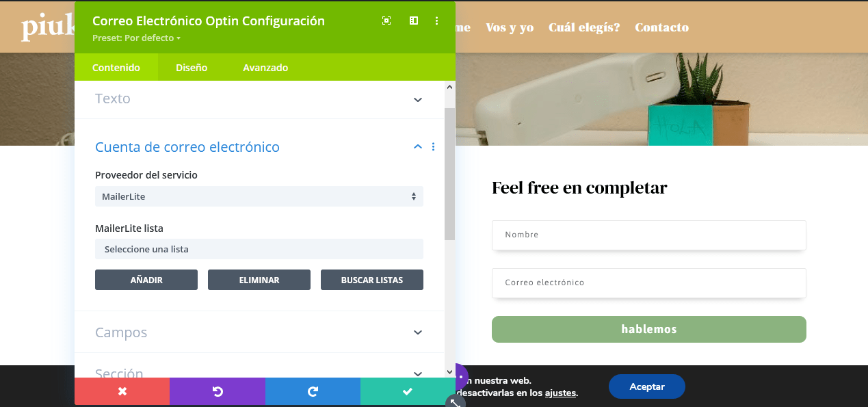
Task: Click the Correo electrónico input field
Action: 649,283
